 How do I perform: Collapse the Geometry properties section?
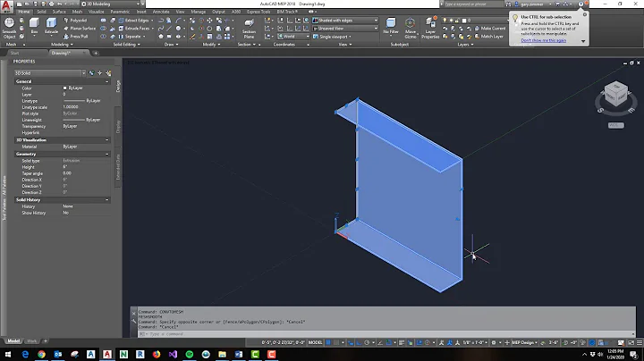coord(106,154)
